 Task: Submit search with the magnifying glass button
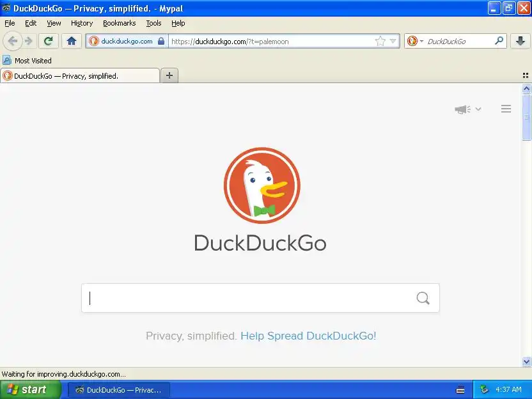423,298
